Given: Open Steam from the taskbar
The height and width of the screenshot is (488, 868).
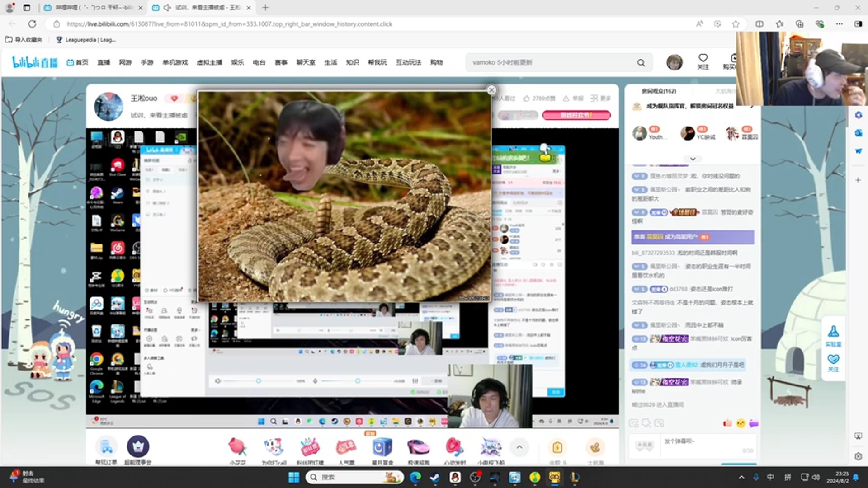Looking at the screenshot, I should 435,477.
